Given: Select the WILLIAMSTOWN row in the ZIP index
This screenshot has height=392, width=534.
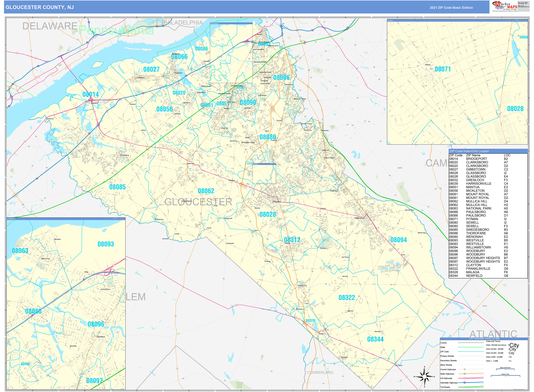Looking at the screenshot, I should [478, 247].
